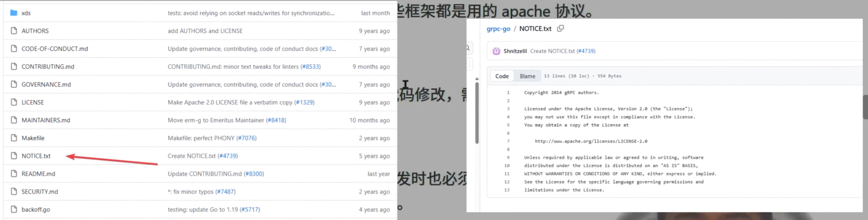Viewport: 868px width, 220px height.
Task: Open pull request #8300 link
Action: [254, 174]
